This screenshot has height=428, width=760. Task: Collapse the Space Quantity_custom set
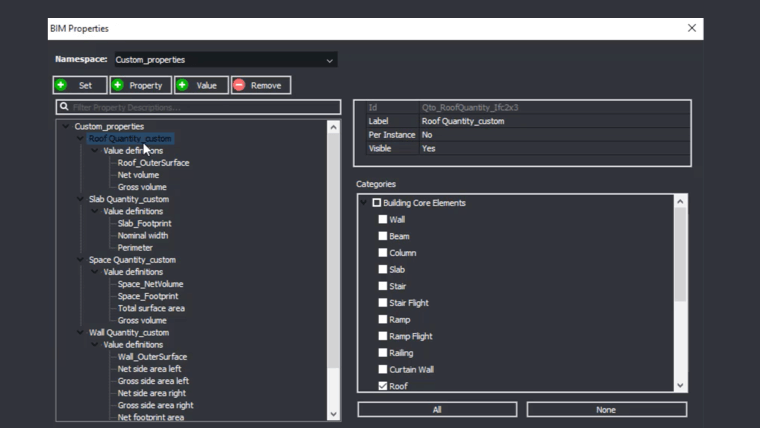[80, 259]
